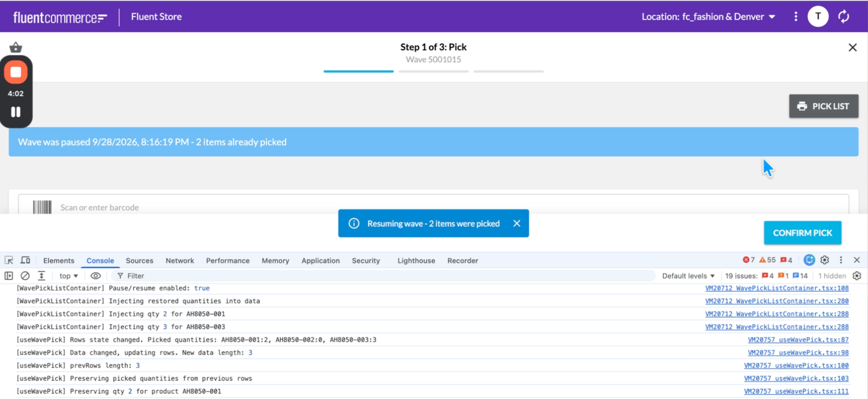The width and height of the screenshot is (868, 399).
Task: Toggle the console sidebar
Action: 9,276
